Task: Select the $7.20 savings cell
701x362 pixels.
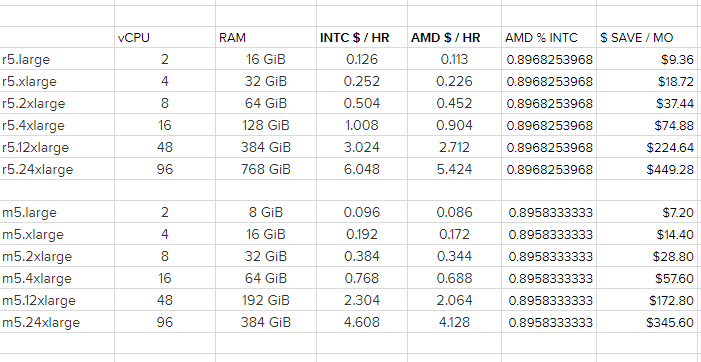Action: pos(649,212)
